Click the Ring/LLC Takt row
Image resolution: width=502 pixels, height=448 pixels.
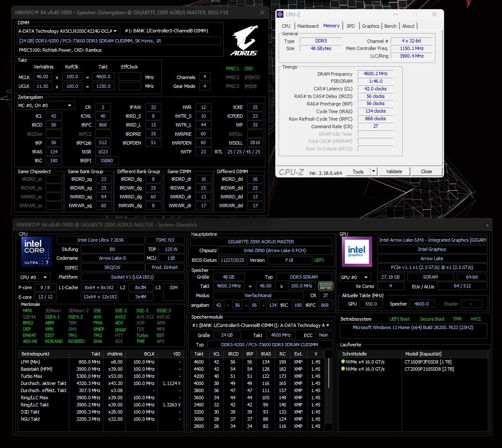click(101, 404)
